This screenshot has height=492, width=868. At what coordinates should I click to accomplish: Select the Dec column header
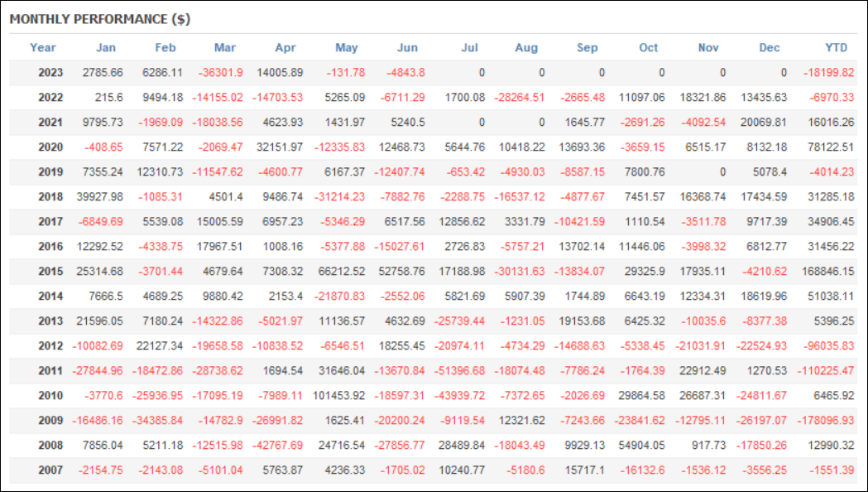[770, 48]
